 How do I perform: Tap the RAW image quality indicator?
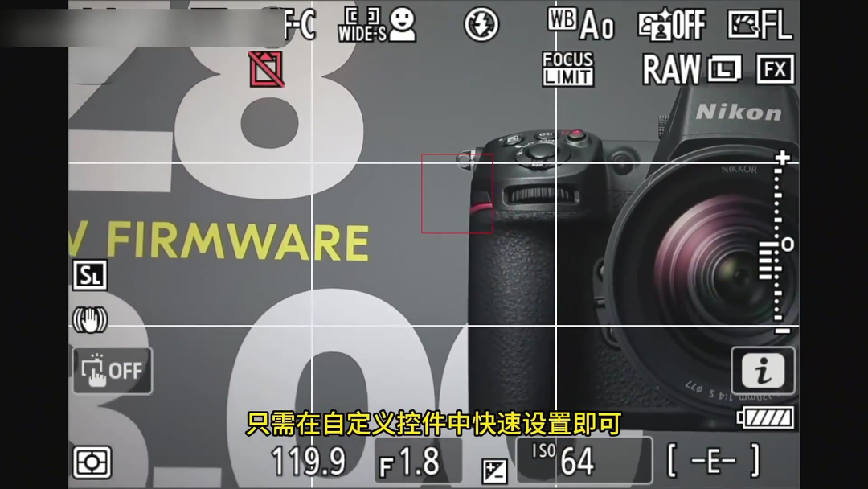click(671, 69)
